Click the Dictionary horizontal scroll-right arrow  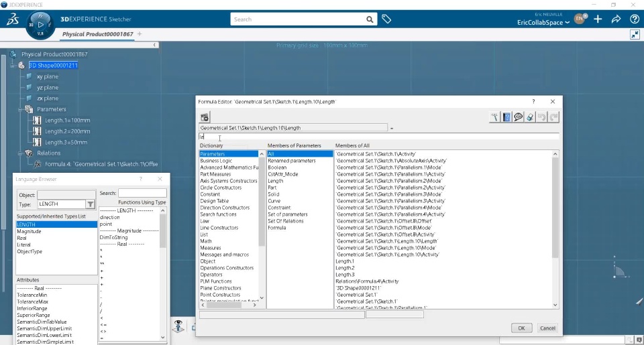[x=255, y=305]
